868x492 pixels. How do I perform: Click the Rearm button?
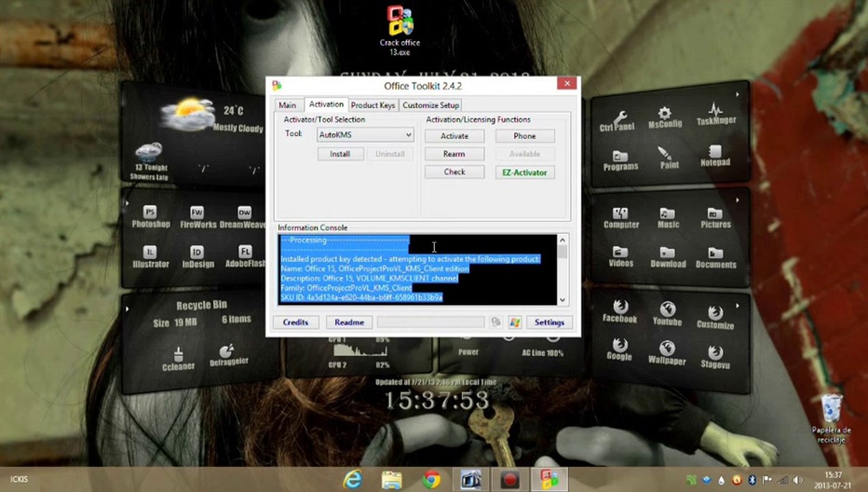coord(455,154)
